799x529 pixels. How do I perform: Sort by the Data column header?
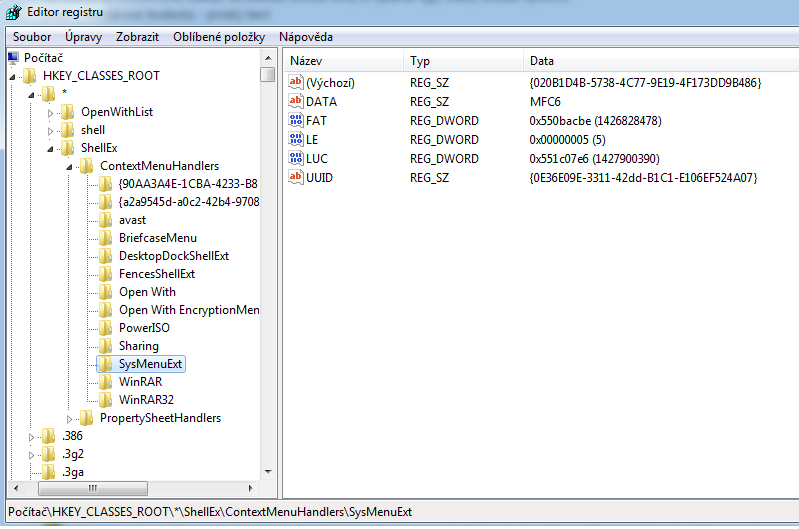tap(661, 61)
